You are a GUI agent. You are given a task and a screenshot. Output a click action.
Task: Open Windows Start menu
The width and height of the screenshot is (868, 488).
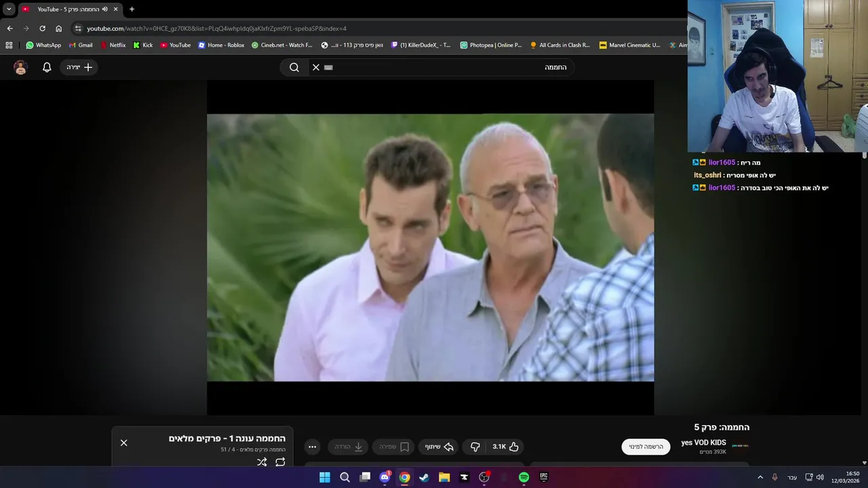pos(325,477)
